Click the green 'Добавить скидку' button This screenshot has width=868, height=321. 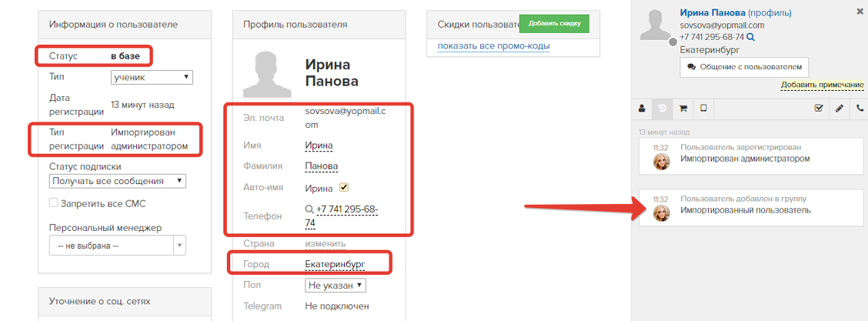pos(554,24)
